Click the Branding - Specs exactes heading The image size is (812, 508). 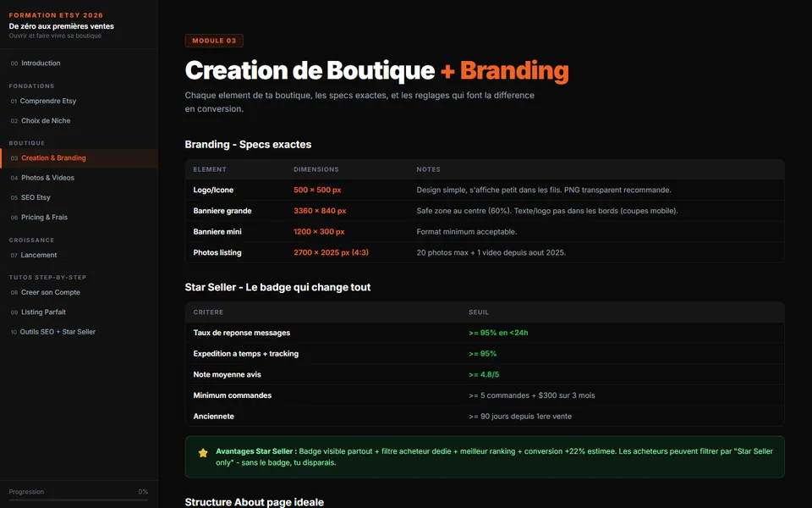point(248,145)
